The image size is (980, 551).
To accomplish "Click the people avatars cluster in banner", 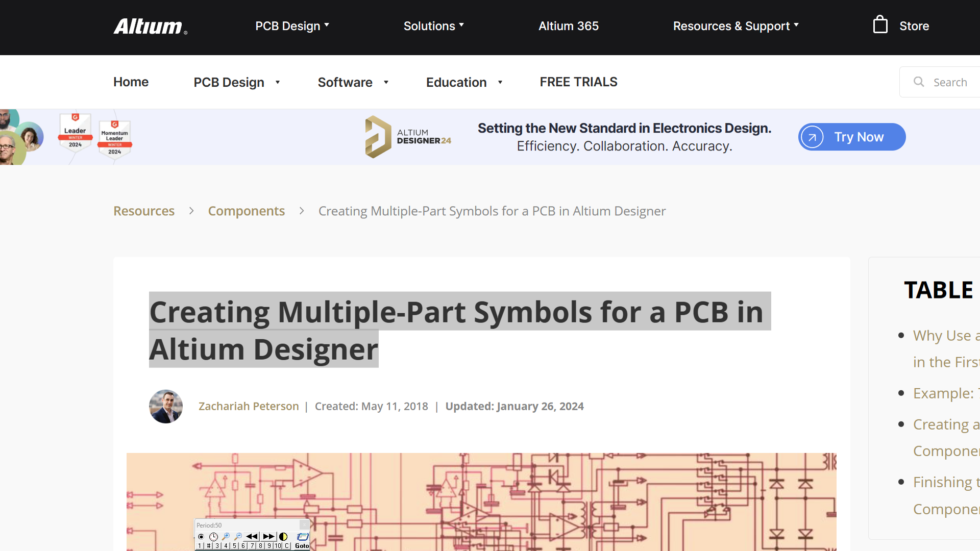I will point(22,137).
